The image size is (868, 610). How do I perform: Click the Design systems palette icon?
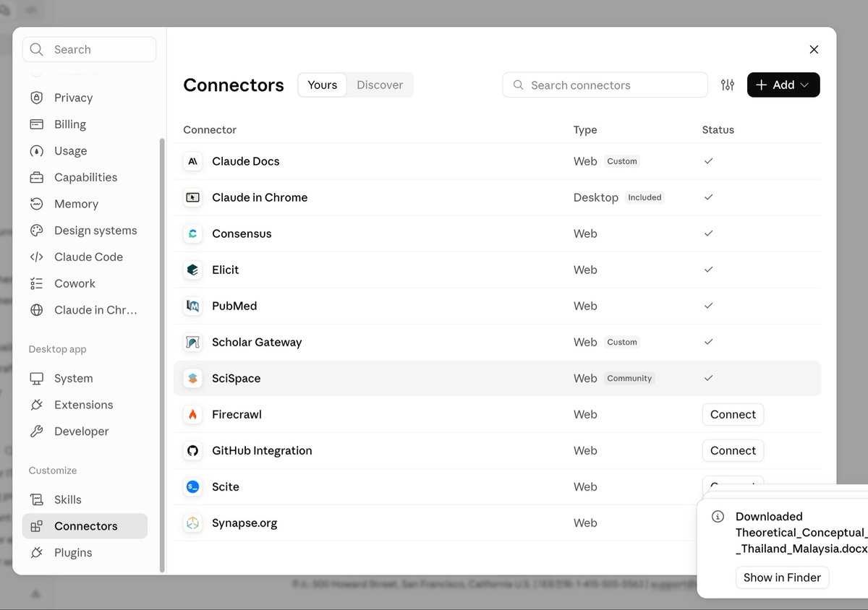coord(36,231)
